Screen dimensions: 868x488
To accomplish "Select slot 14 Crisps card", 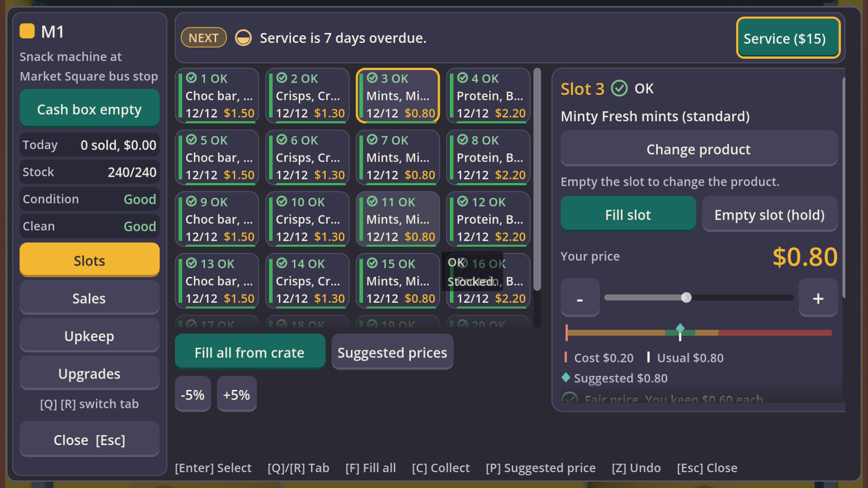I will (x=307, y=281).
